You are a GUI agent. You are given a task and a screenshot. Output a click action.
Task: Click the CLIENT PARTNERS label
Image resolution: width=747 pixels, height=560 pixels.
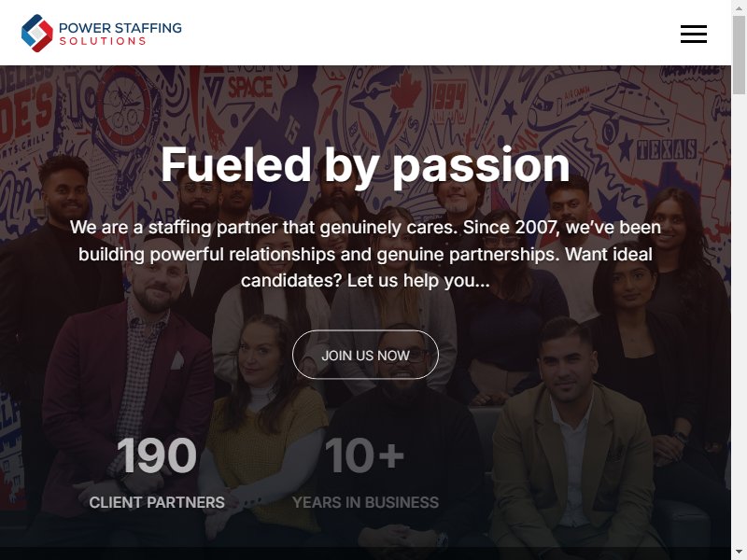(x=157, y=502)
